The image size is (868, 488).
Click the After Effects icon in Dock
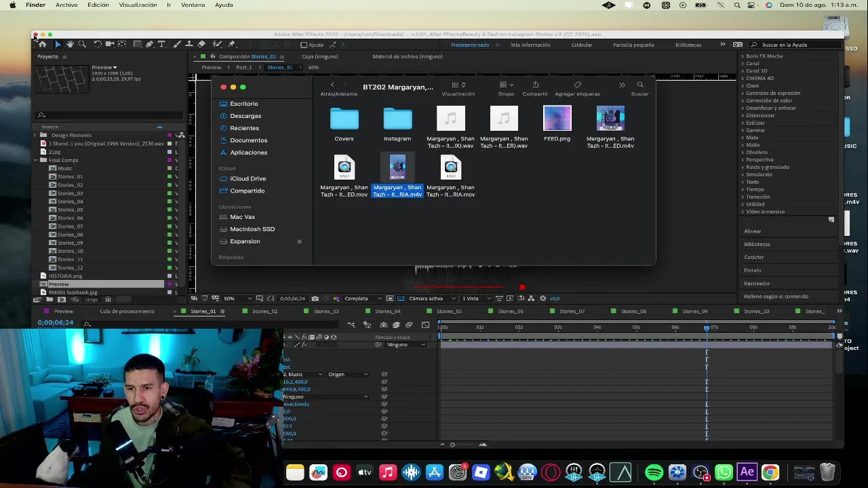(747, 472)
